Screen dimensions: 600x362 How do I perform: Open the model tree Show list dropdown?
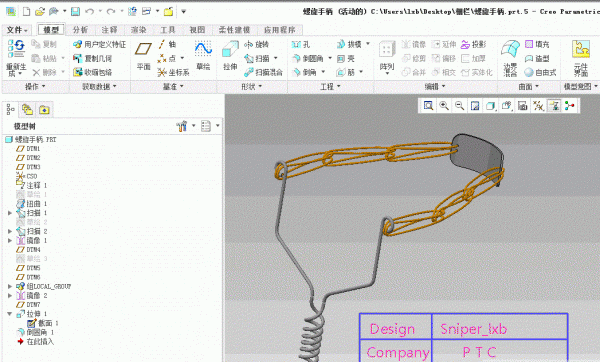(x=210, y=126)
